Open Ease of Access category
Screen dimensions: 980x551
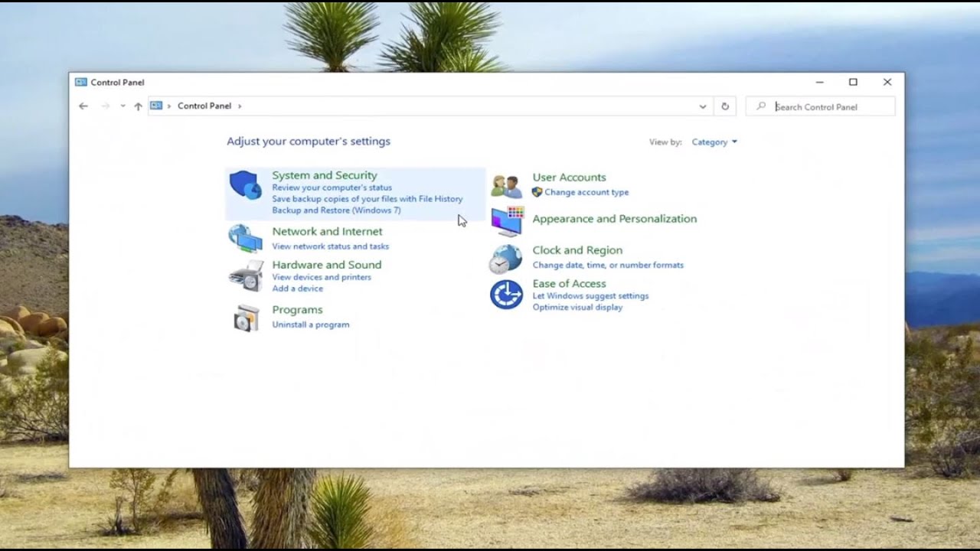(569, 284)
